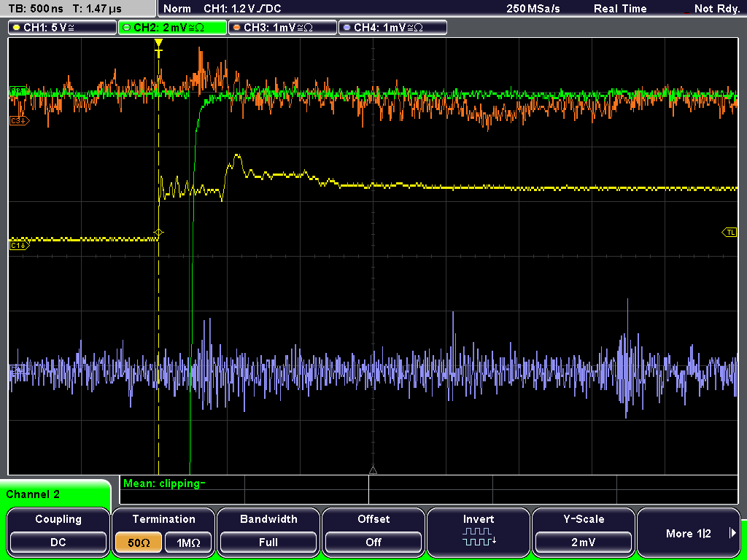747x560 pixels.
Task: Click the gray time reference triangle at bottom
Action: click(373, 470)
